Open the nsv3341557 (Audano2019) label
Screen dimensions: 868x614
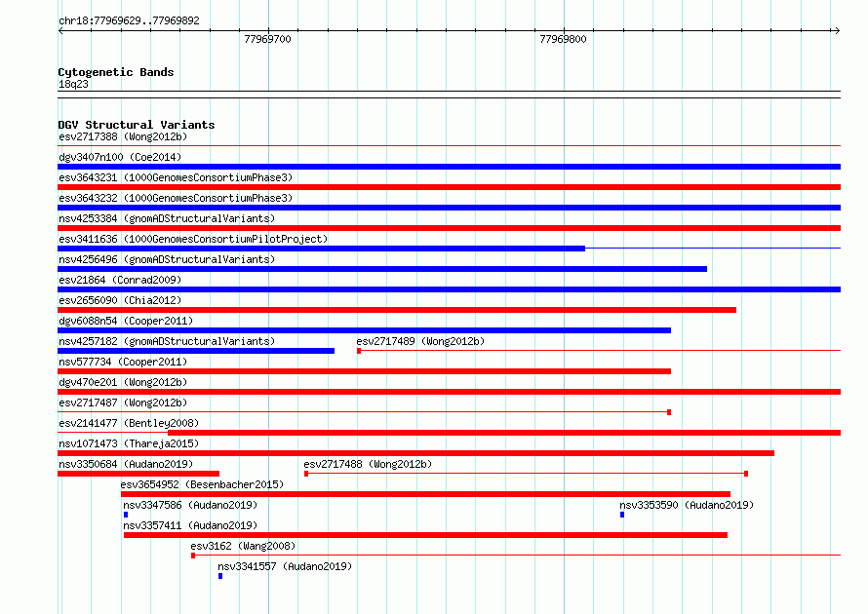(x=285, y=566)
